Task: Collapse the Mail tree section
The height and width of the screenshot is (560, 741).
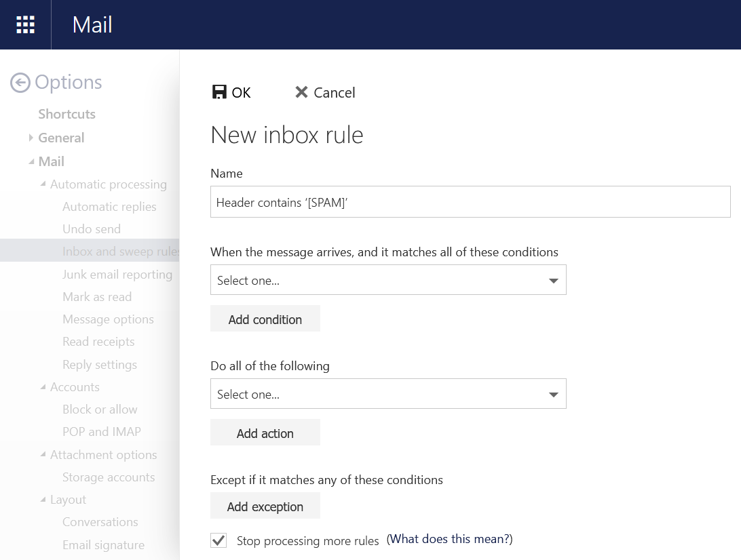Action: [31, 161]
